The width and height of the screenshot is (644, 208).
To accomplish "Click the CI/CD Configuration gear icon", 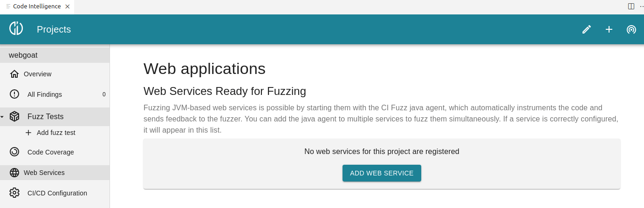I will point(14,193).
